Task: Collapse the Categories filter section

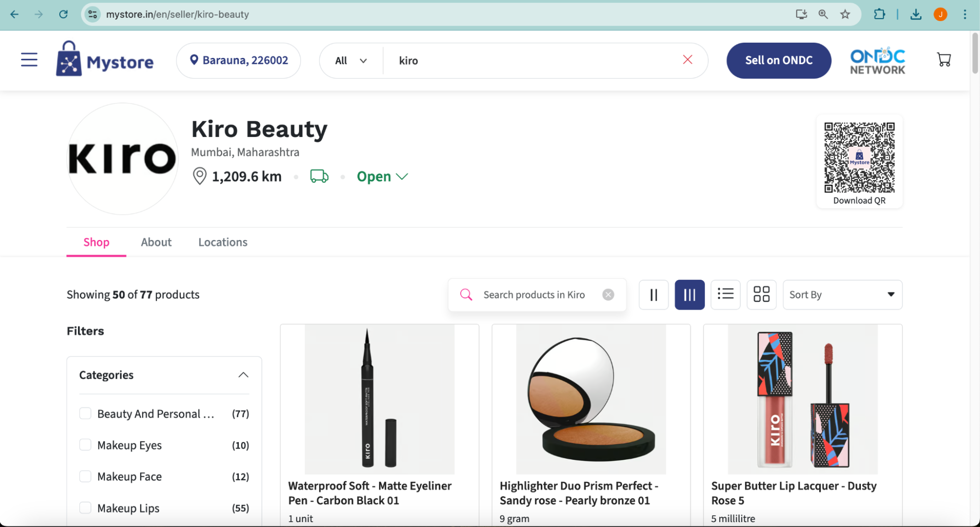Action: pyautogui.click(x=243, y=375)
